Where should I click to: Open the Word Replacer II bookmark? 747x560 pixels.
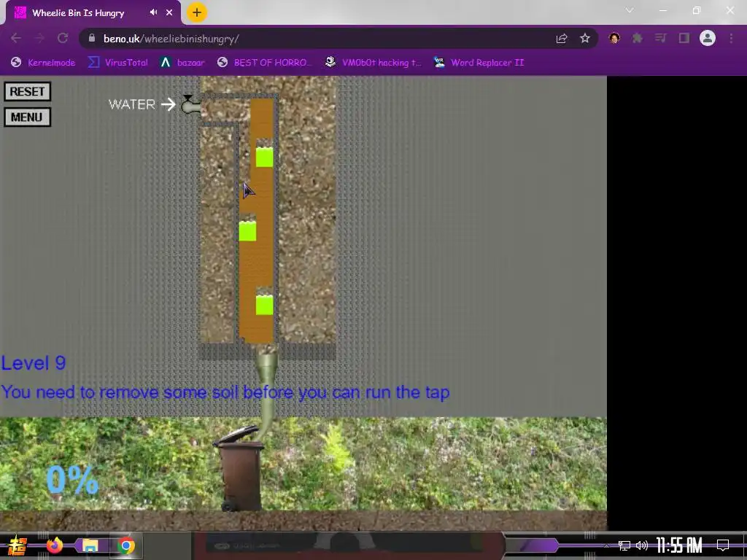pos(479,63)
